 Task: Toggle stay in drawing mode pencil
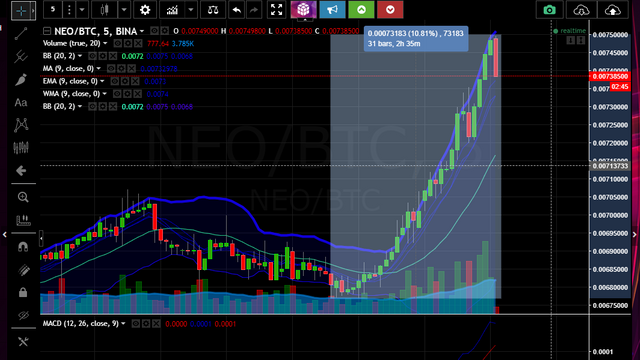[x=23, y=269]
